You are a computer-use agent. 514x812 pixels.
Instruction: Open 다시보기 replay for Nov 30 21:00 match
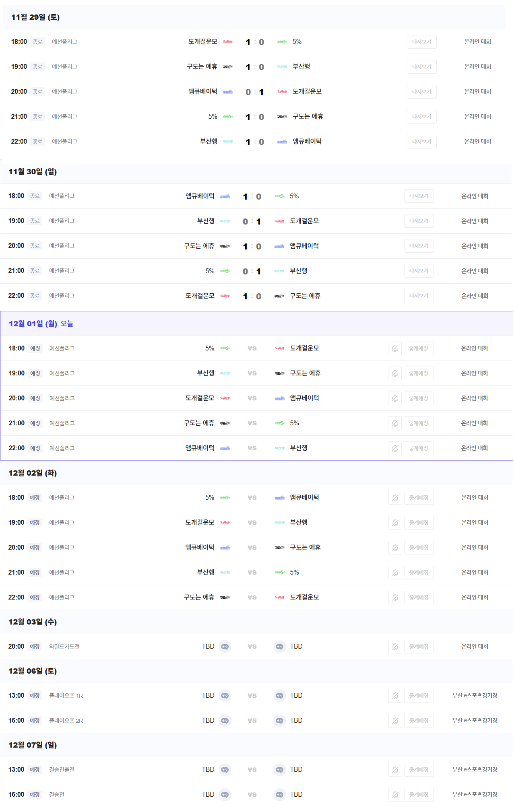(419, 271)
